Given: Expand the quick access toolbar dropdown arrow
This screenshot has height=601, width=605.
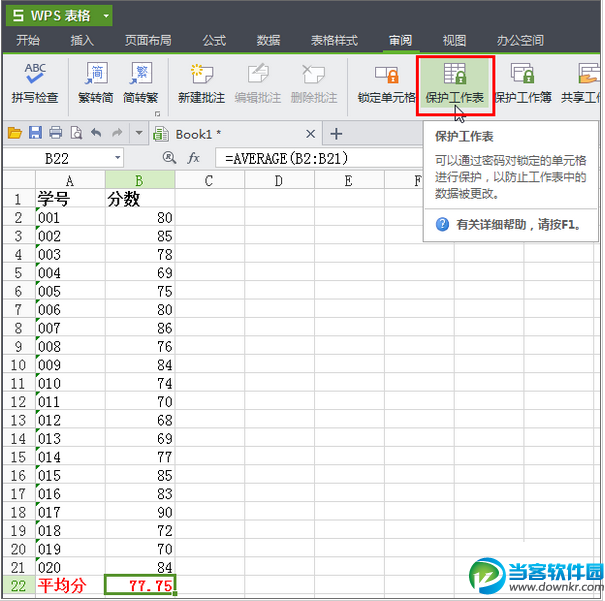Looking at the screenshot, I should (139, 133).
